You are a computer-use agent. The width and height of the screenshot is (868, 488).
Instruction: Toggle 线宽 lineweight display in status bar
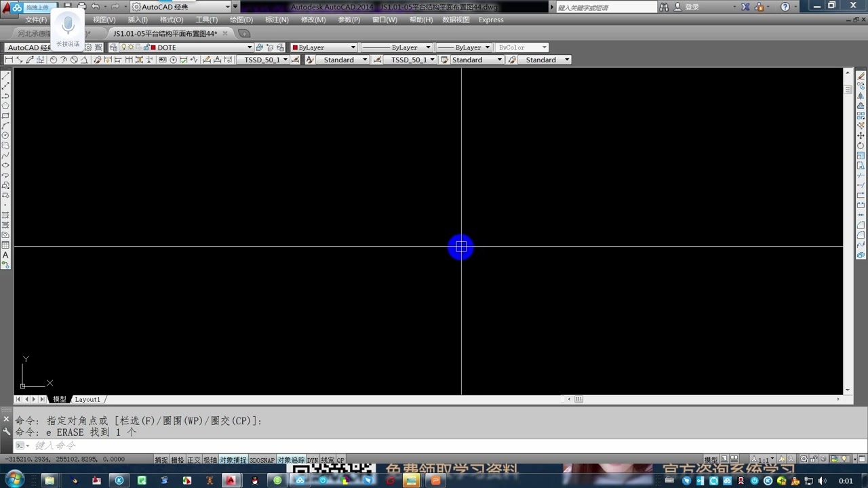(328, 460)
